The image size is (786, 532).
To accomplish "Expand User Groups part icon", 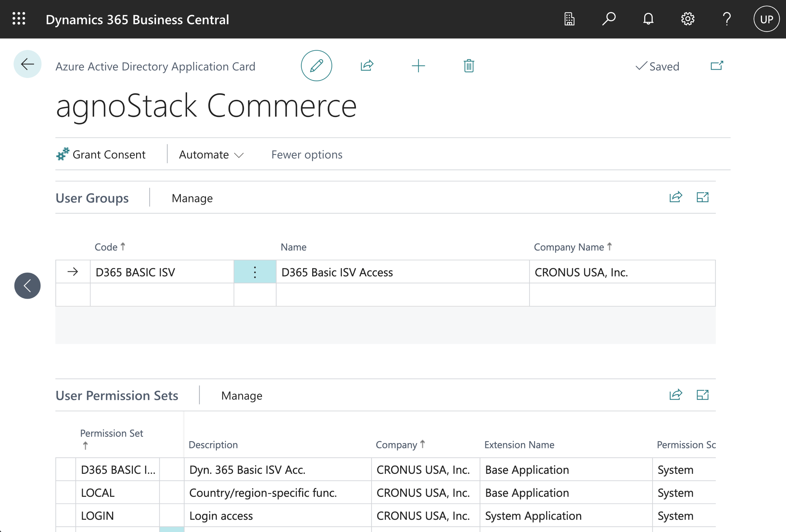I will pos(702,197).
